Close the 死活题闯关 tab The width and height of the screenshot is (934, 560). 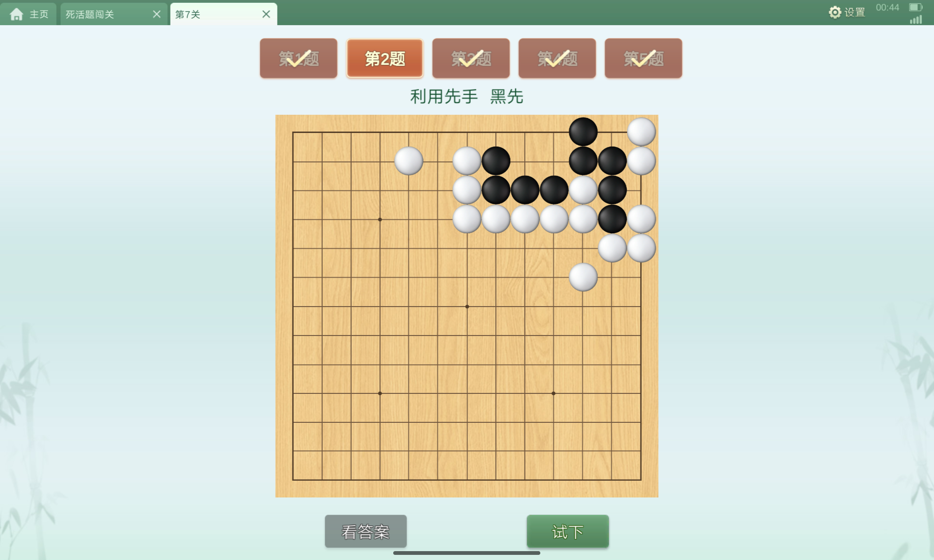[157, 14]
